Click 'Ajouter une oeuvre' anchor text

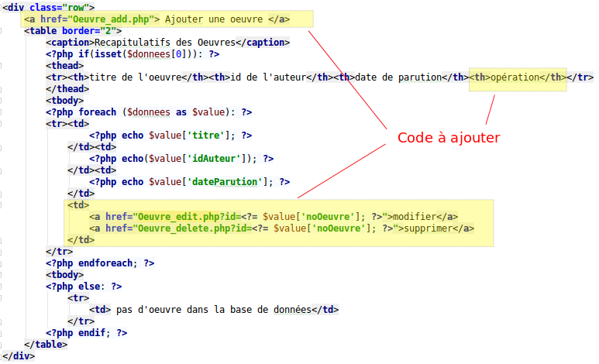coord(215,19)
